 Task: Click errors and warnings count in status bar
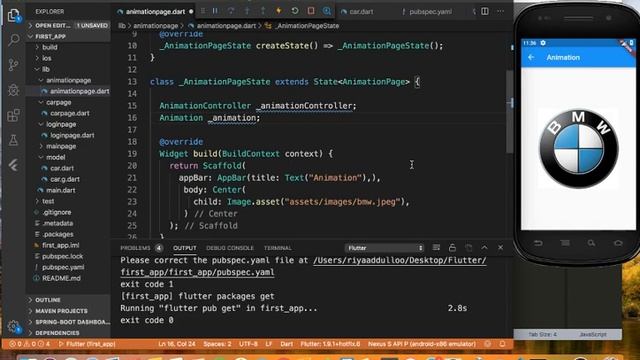[29, 344]
